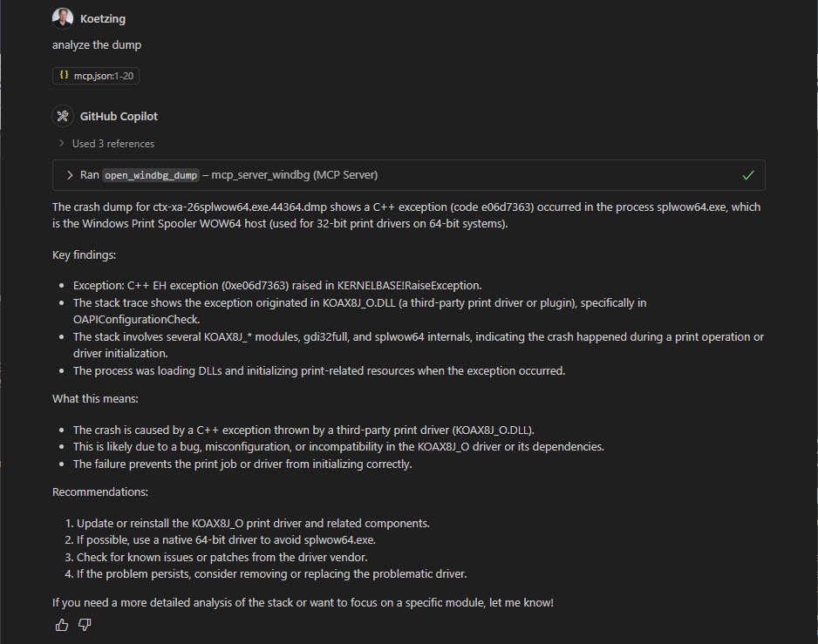The height and width of the screenshot is (644, 818).
Task: Click the 'What this means:' heading
Action: [x=95, y=399]
